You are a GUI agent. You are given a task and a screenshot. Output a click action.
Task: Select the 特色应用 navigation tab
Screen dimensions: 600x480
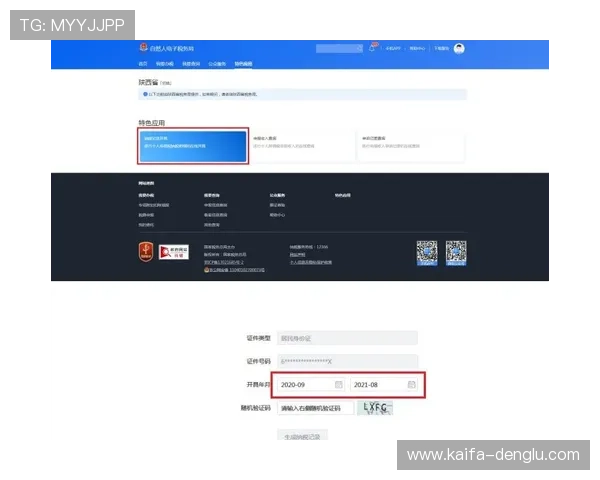pos(243,64)
